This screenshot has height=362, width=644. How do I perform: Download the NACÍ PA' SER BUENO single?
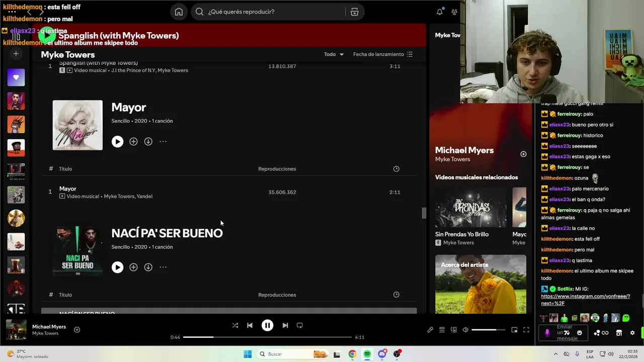point(148,267)
